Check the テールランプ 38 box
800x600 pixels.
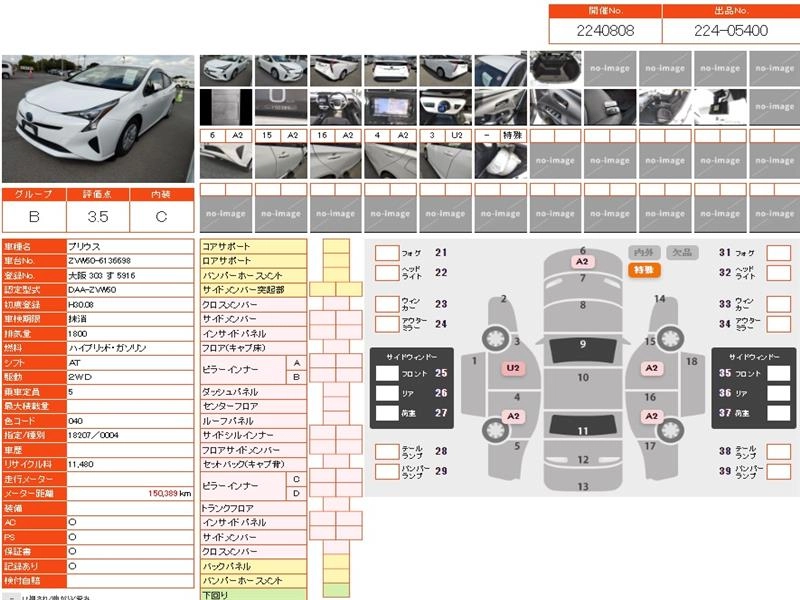(779, 451)
